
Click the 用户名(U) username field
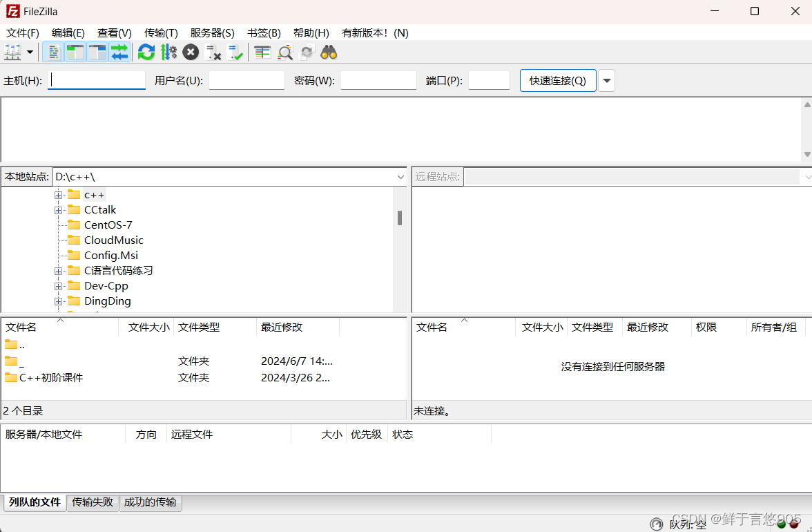coord(246,80)
